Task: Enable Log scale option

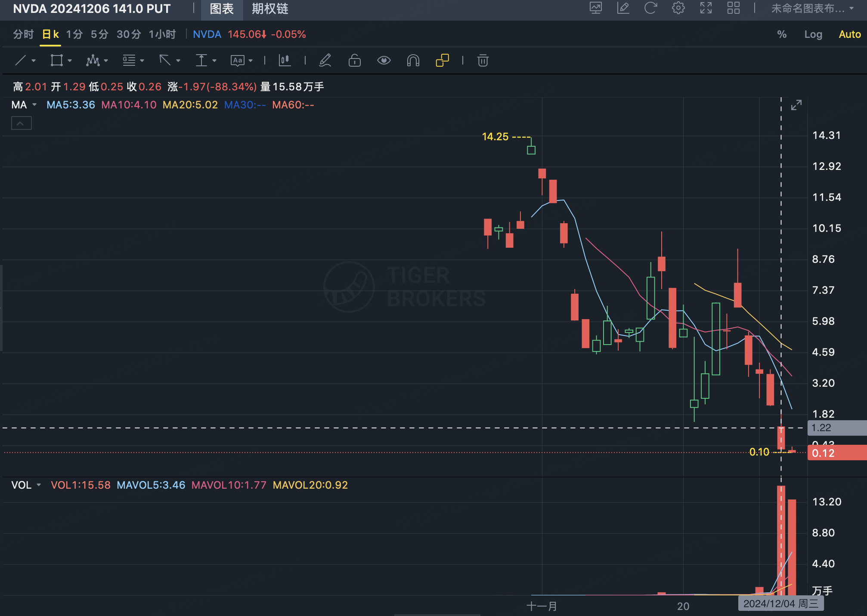Action: [x=813, y=34]
